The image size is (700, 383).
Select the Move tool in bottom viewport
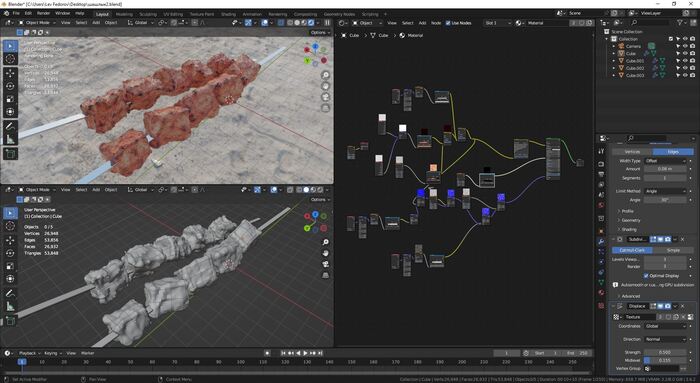pyautogui.click(x=10, y=240)
